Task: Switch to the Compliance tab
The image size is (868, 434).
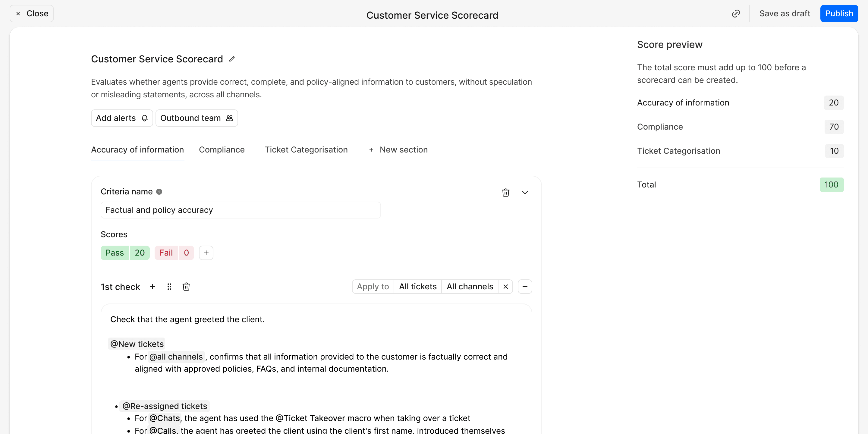Action: (x=222, y=149)
